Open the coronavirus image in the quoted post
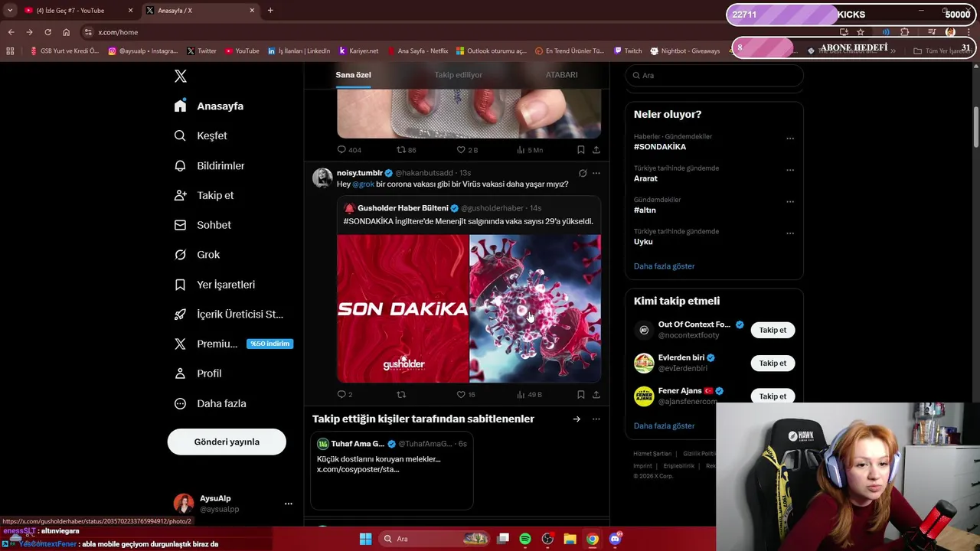Screen dimensions: 980x551 535,308
